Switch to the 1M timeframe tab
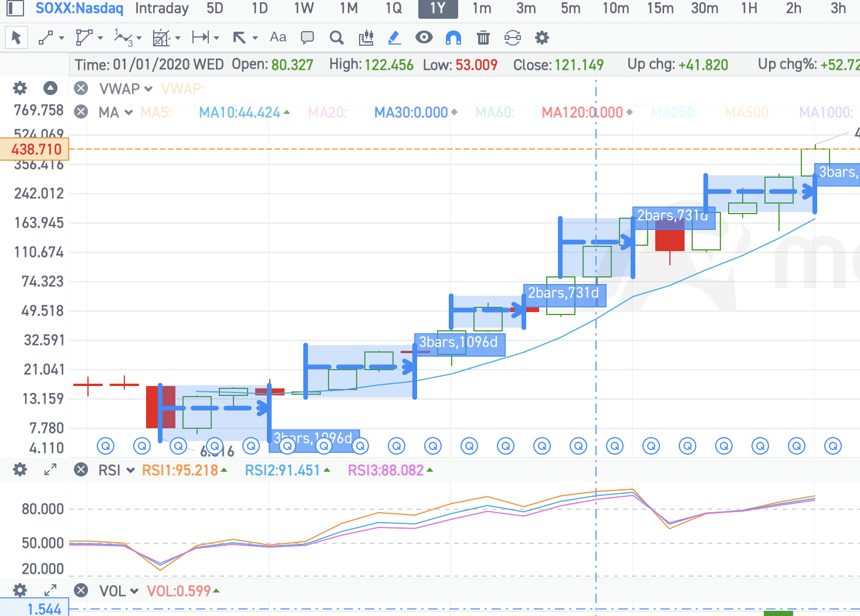Viewport: 860px width, 616px height. 348,9
